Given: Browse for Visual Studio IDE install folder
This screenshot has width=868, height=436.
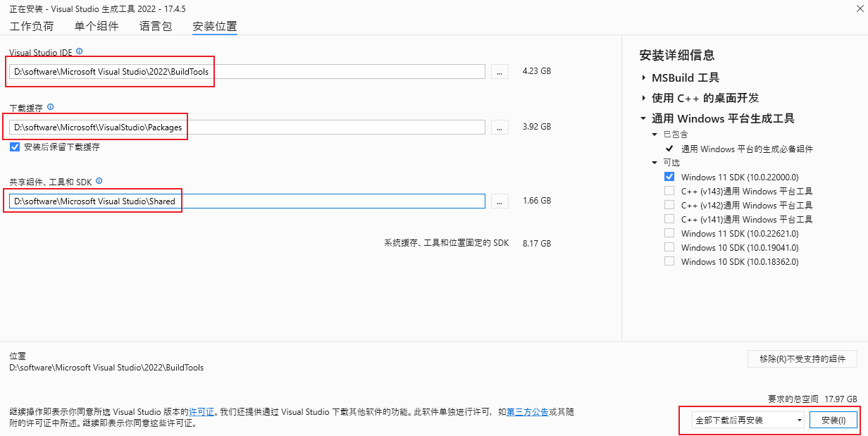Looking at the screenshot, I should point(500,71).
